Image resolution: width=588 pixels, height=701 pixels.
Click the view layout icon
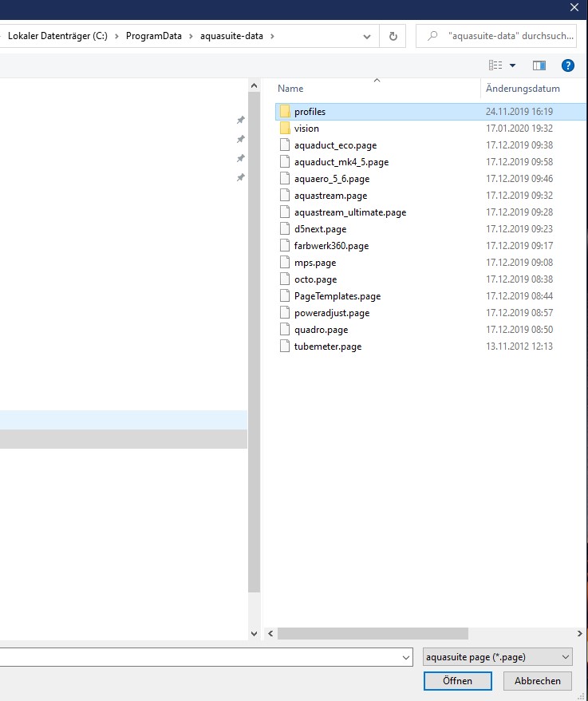pyautogui.click(x=495, y=65)
